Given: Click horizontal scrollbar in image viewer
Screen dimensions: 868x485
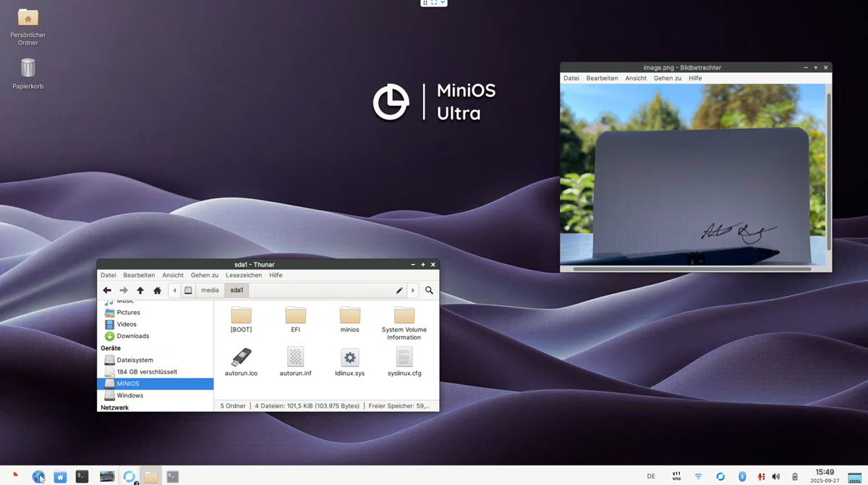Looking at the screenshot, I should [692, 269].
